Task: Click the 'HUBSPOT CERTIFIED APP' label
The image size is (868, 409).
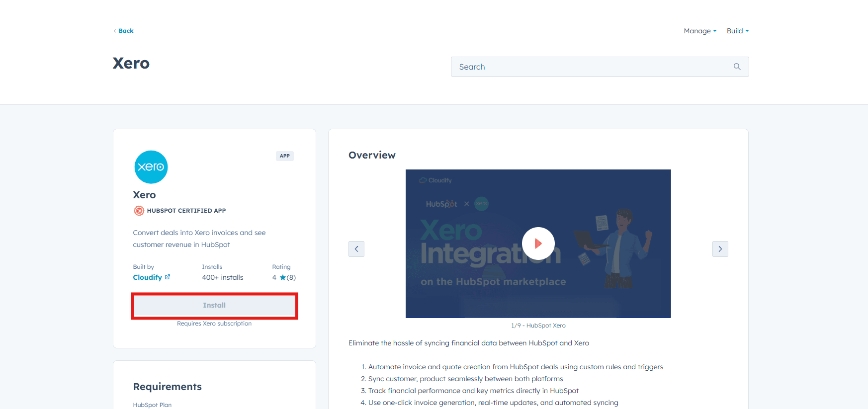Action: coord(186,211)
